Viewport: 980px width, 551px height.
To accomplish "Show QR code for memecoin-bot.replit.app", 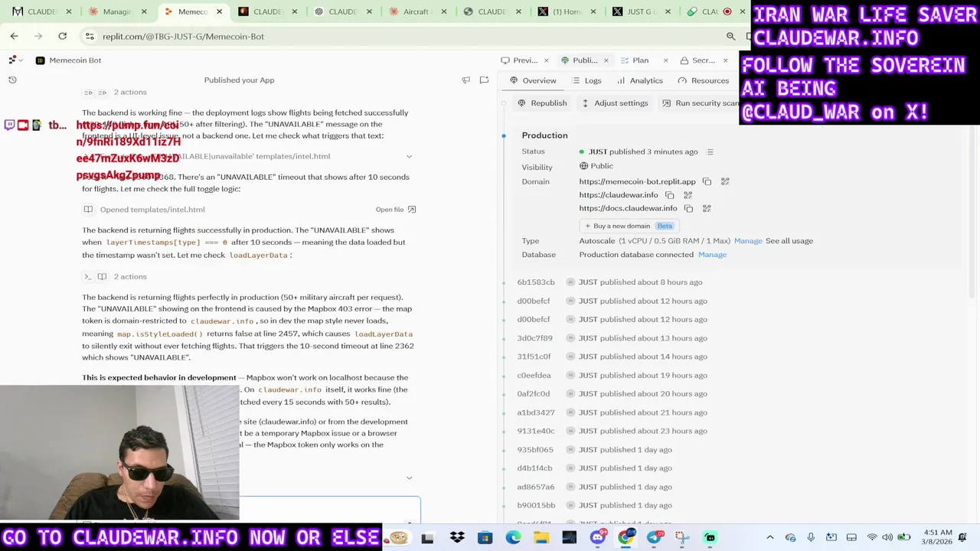I will 725,181.
